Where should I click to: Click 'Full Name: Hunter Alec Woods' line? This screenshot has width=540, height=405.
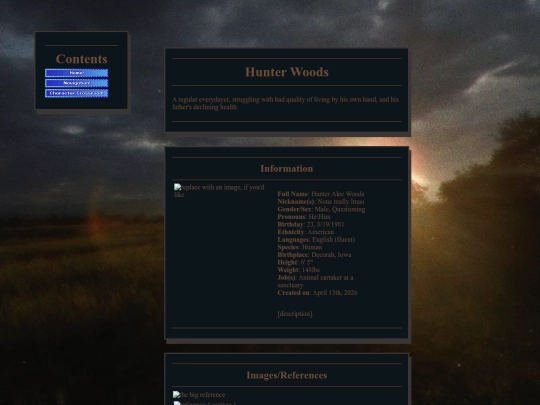(321, 194)
